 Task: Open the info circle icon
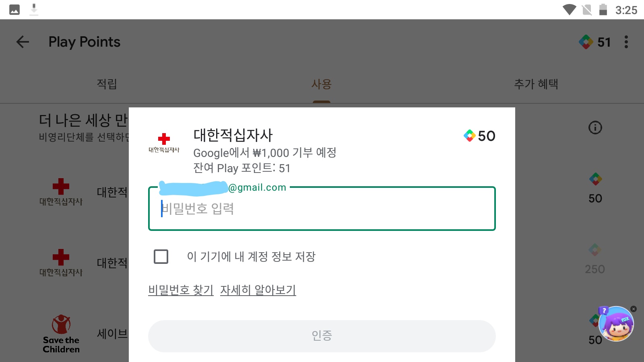[595, 128]
